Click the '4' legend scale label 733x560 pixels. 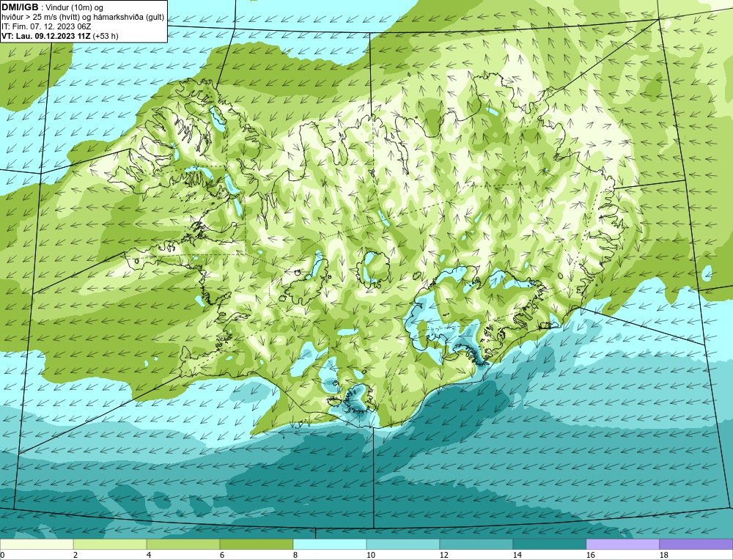[x=149, y=556]
